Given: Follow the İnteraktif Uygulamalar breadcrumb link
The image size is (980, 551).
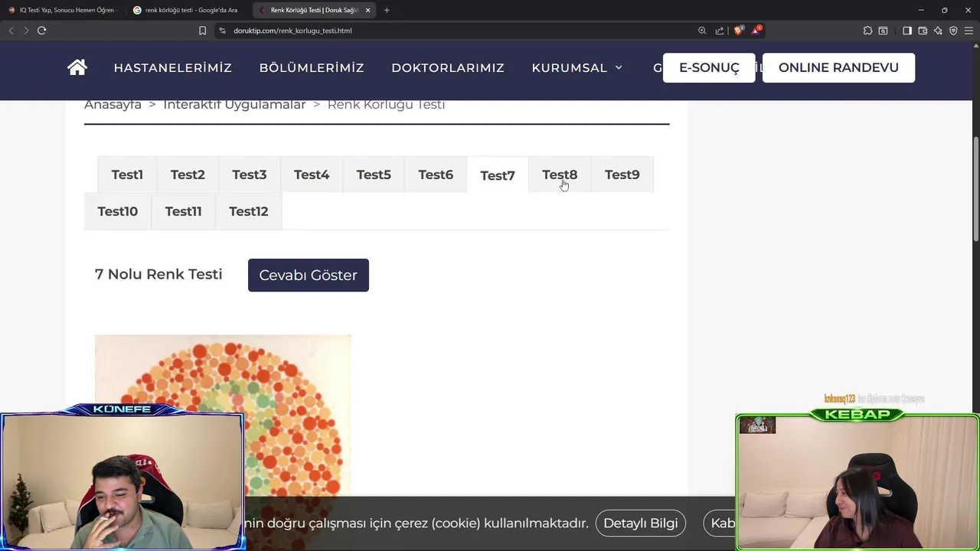Looking at the screenshot, I should coord(234,105).
